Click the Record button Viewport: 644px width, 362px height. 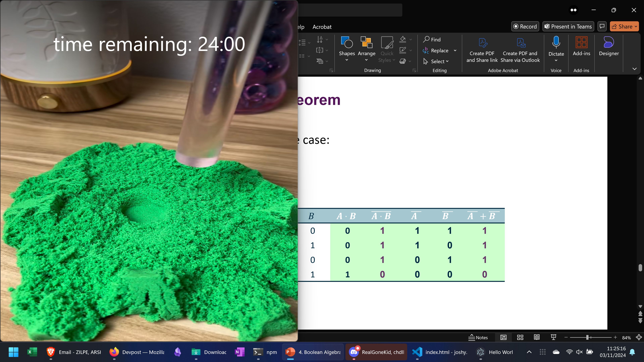point(525,26)
